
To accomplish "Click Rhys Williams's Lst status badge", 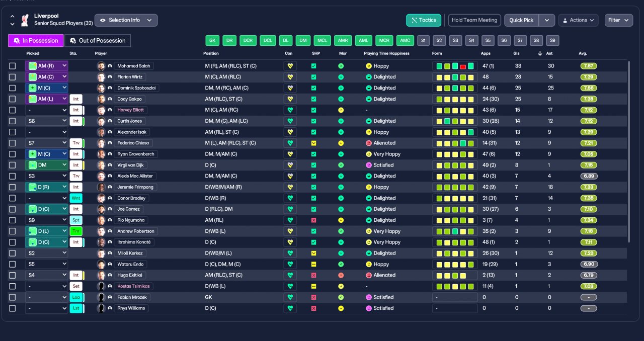I will click(76, 308).
